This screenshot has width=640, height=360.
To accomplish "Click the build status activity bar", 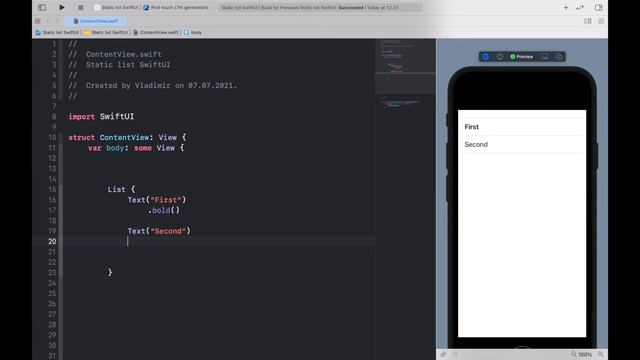I will (320, 7).
